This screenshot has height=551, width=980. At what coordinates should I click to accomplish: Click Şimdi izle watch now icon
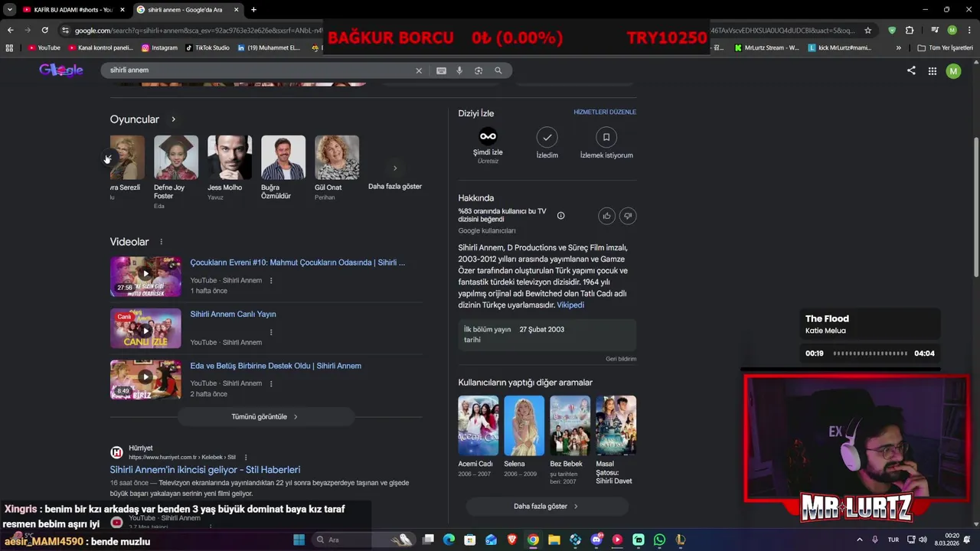click(x=488, y=137)
